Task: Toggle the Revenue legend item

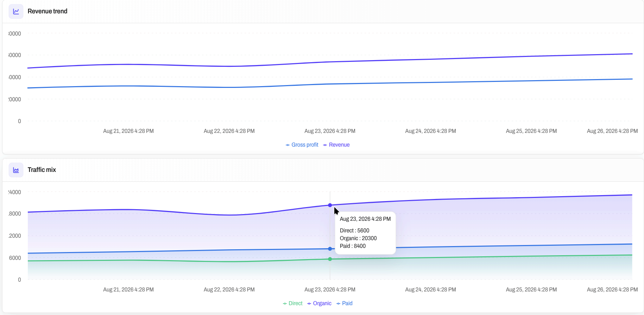Action: [336, 145]
